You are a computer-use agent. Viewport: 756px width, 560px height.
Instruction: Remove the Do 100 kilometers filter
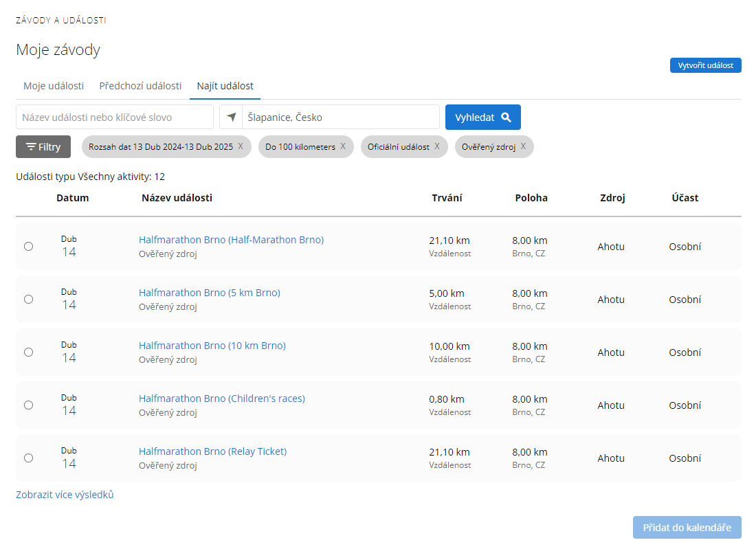(343, 146)
